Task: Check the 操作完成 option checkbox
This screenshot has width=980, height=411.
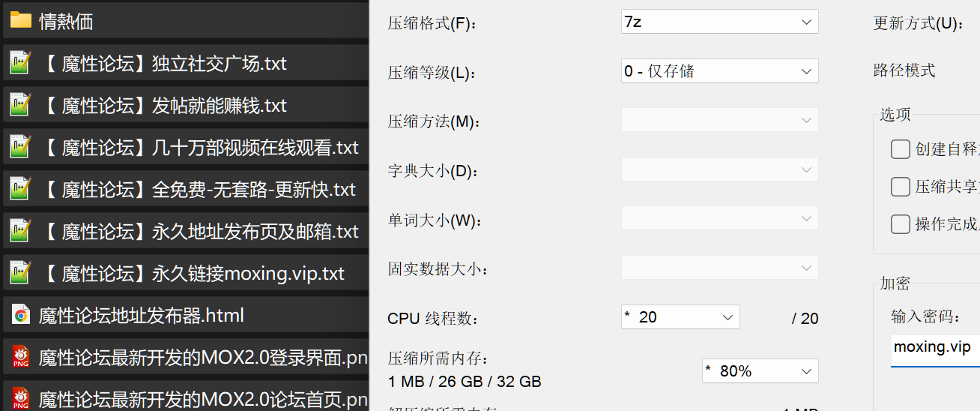Action: click(901, 224)
